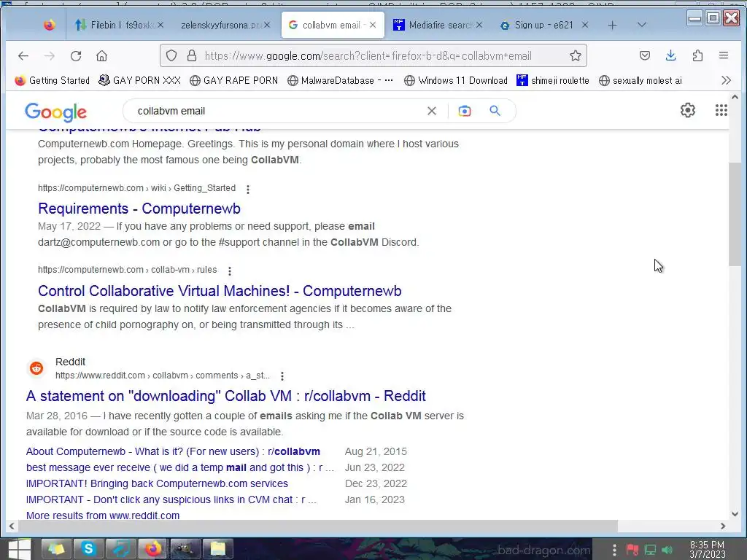The image size is (747, 560).
Task: Save page to Pocket
Action: [x=645, y=55]
